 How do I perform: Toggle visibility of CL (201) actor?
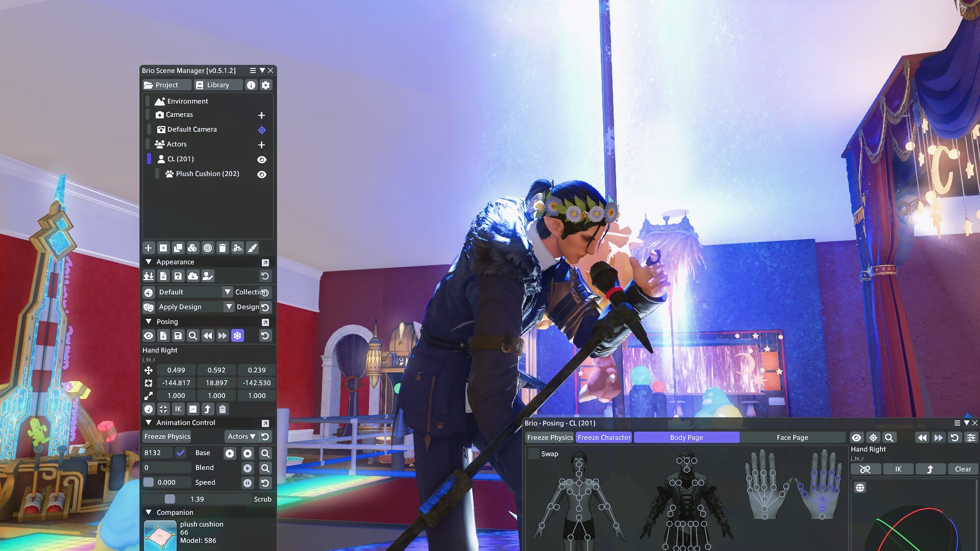[x=262, y=160]
